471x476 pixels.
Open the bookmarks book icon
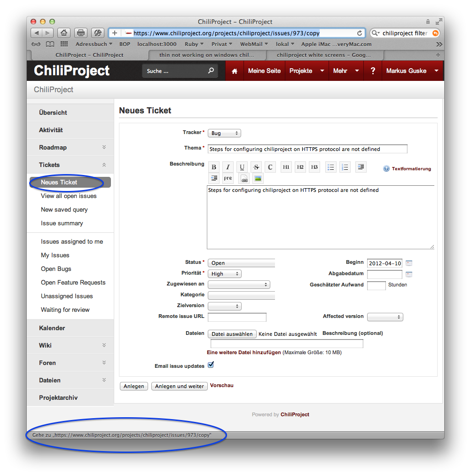click(x=50, y=44)
